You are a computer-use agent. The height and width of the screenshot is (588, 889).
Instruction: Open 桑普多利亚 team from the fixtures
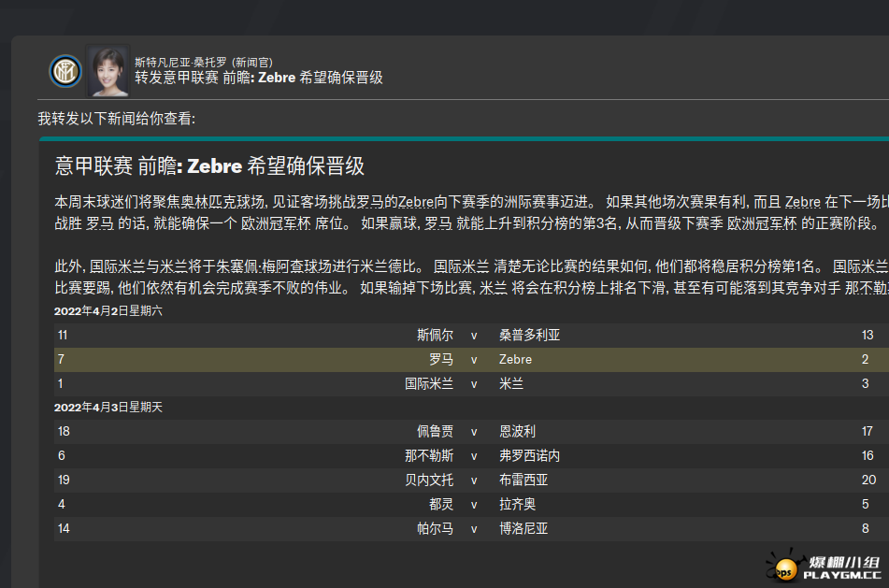pos(529,335)
